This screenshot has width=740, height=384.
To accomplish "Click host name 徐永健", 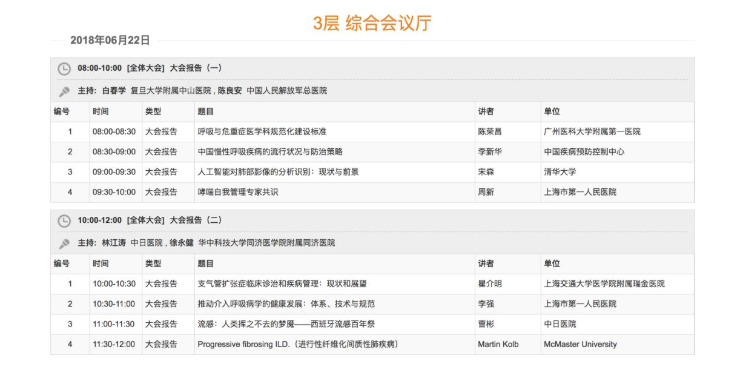I will pos(182,242).
